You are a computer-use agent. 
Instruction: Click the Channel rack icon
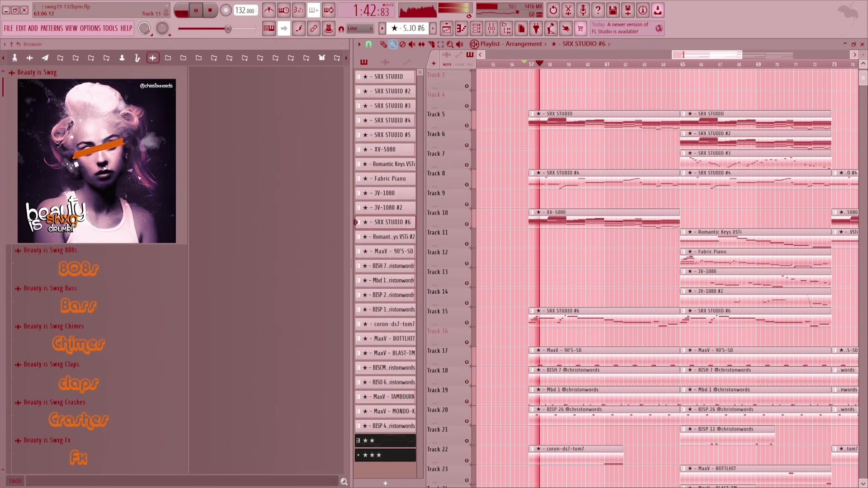pyautogui.click(x=476, y=29)
